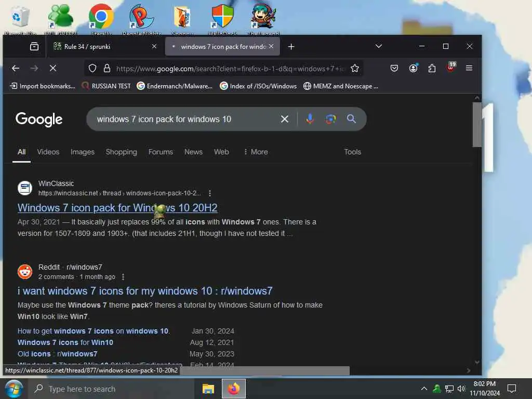The width and height of the screenshot is (532, 399).
Task: Open WinClassic result options dots
Action: tap(210, 193)
